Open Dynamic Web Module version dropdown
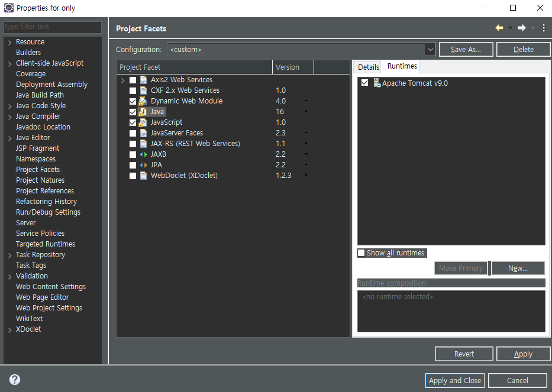This screenshot has height=392, width=552. click(306, 101)
